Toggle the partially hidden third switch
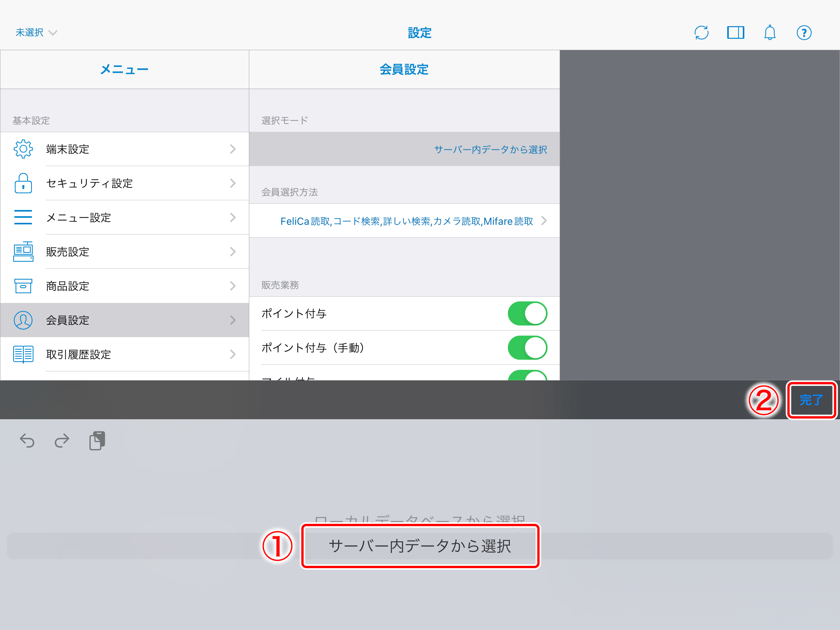 pyautogui.click(x=528, y=375)
